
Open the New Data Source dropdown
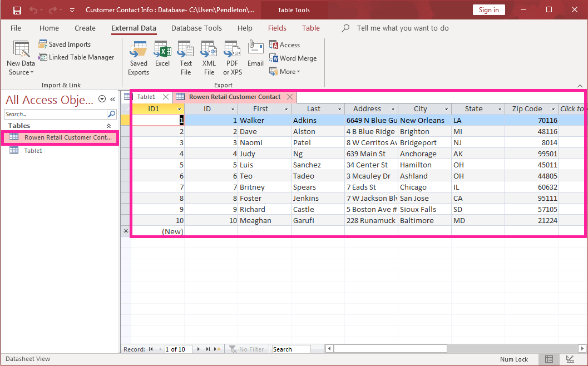[20, 57]
